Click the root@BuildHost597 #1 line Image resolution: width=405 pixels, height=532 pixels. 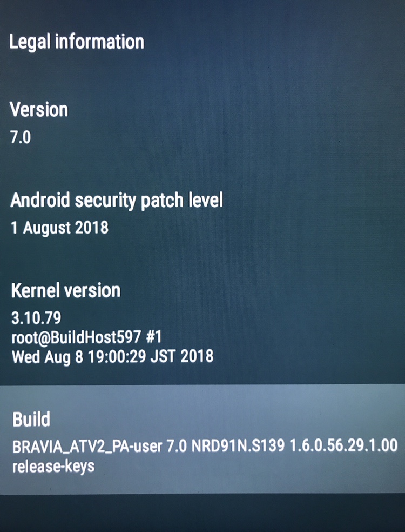[x=87, y=337]
